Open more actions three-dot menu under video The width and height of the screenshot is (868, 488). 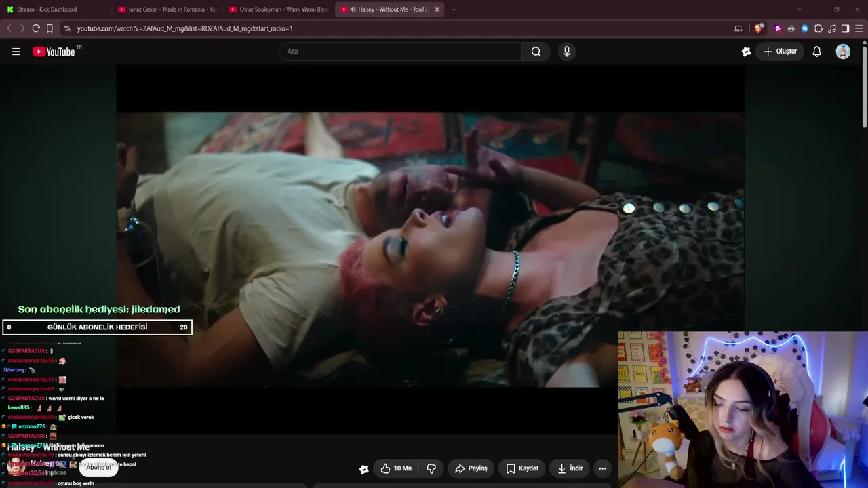pos(602,468)
